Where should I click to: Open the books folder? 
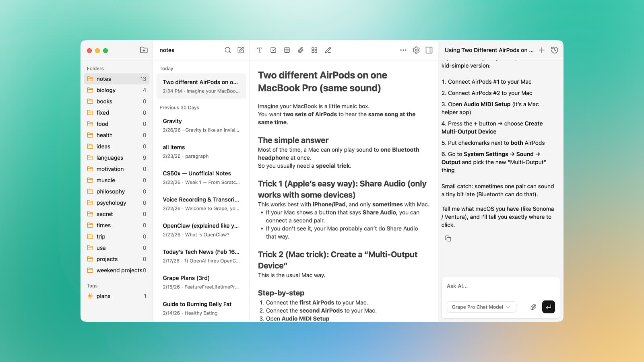click(117, 101)
